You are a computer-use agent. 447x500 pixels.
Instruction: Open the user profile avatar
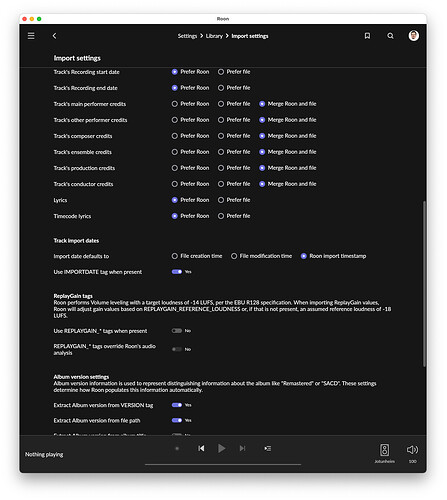[414, 35]
